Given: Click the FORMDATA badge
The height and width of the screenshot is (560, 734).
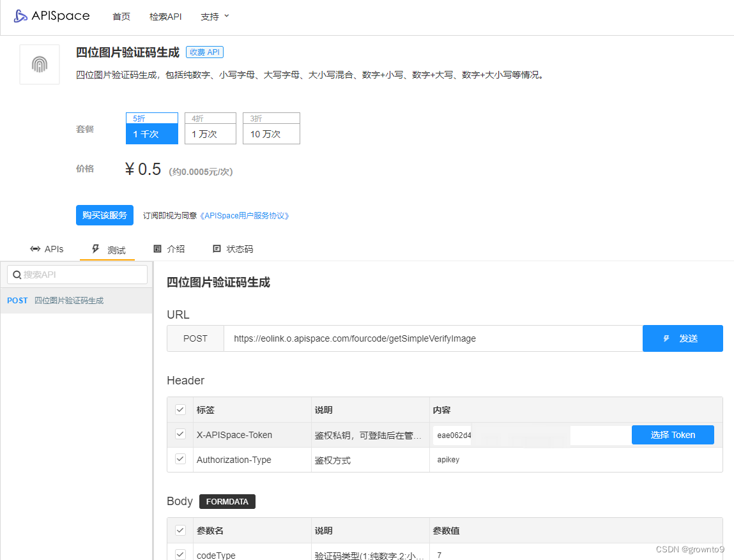Looking at the screenshot, I should tap(227, 501).
